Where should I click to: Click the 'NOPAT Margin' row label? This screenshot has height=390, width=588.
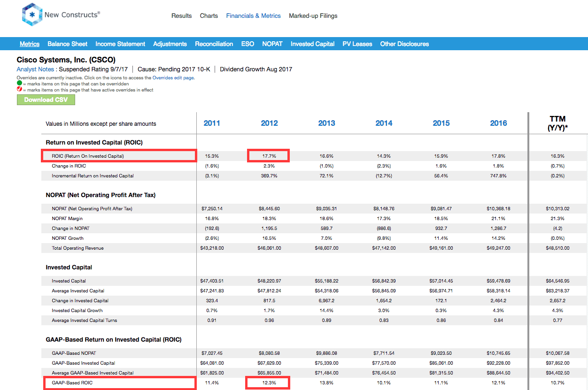coord(68,219)
